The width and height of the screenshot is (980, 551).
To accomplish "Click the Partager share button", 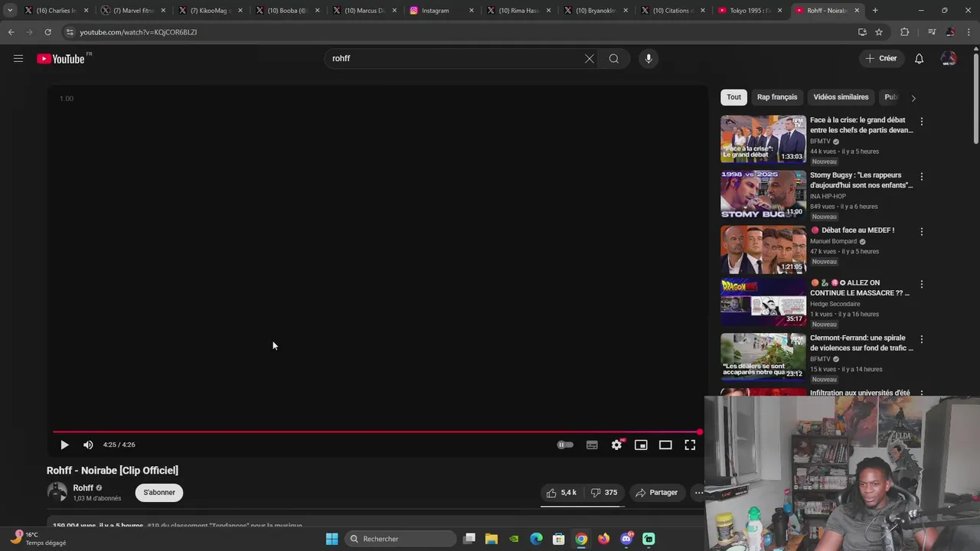I will pyautogui.click(x=656, y=492).
